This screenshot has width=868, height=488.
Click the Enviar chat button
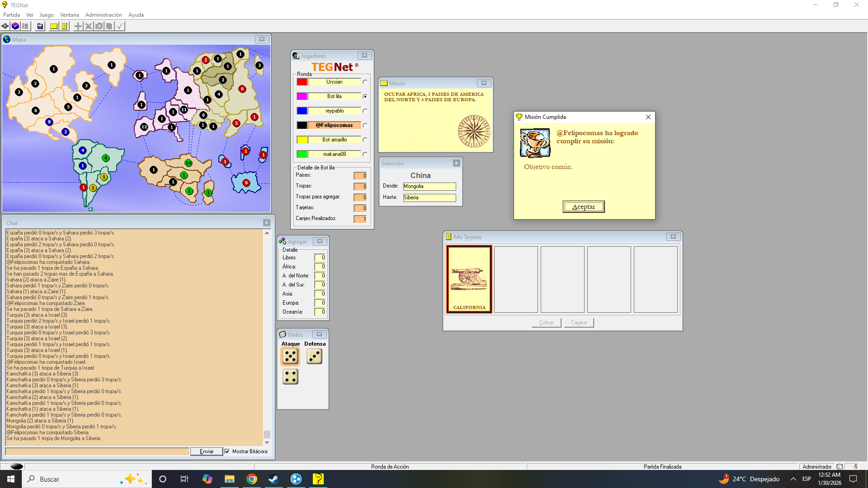point(206,451)
